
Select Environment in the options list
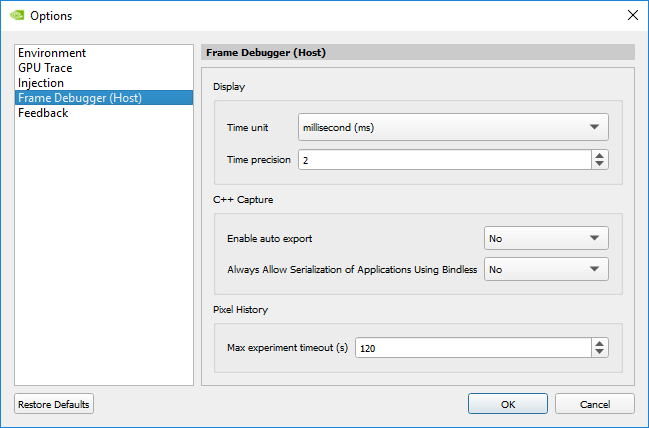click(x=52, y=53)
